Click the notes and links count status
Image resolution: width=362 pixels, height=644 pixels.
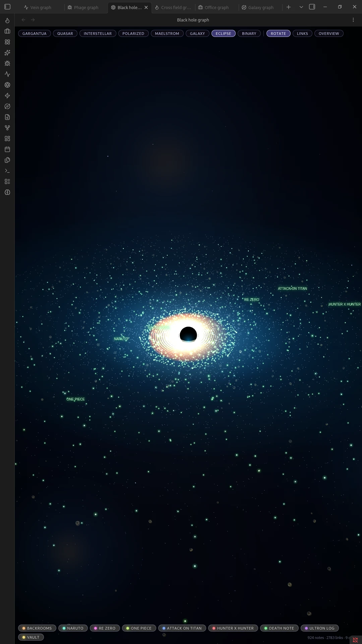click(x=328, y=638)
